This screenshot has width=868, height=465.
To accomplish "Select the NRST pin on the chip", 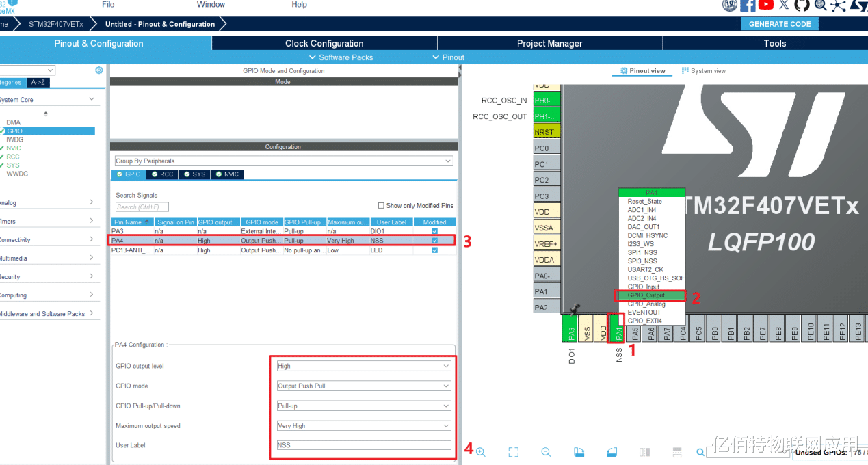I will click(x=547, y=132).
